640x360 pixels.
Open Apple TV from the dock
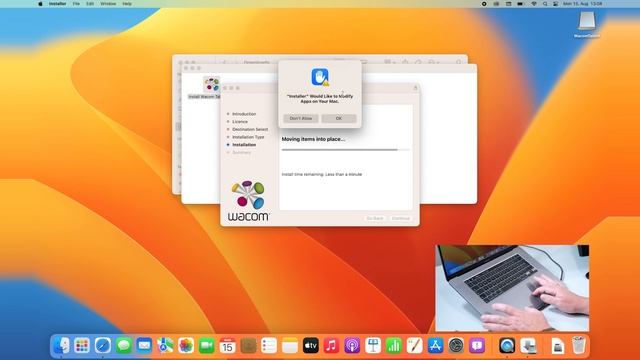(311, 346)
